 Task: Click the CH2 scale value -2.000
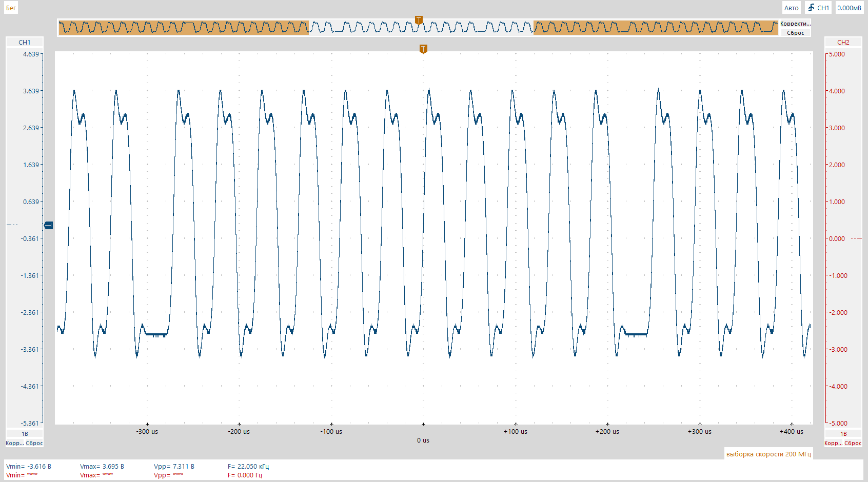pyautogui.click(x=838, y=312)
